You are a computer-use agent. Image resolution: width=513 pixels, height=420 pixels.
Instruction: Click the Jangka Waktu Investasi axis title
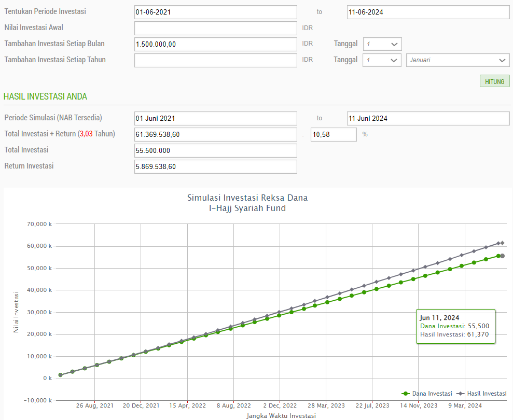tap(281, 416)
